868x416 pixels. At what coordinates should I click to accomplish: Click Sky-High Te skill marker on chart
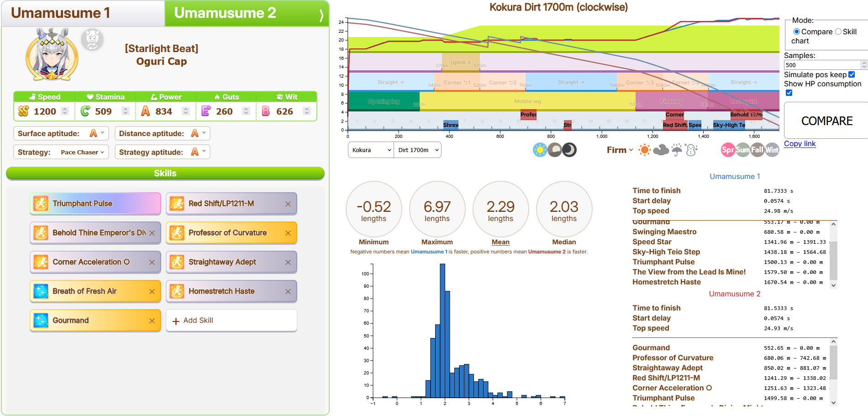729,125
